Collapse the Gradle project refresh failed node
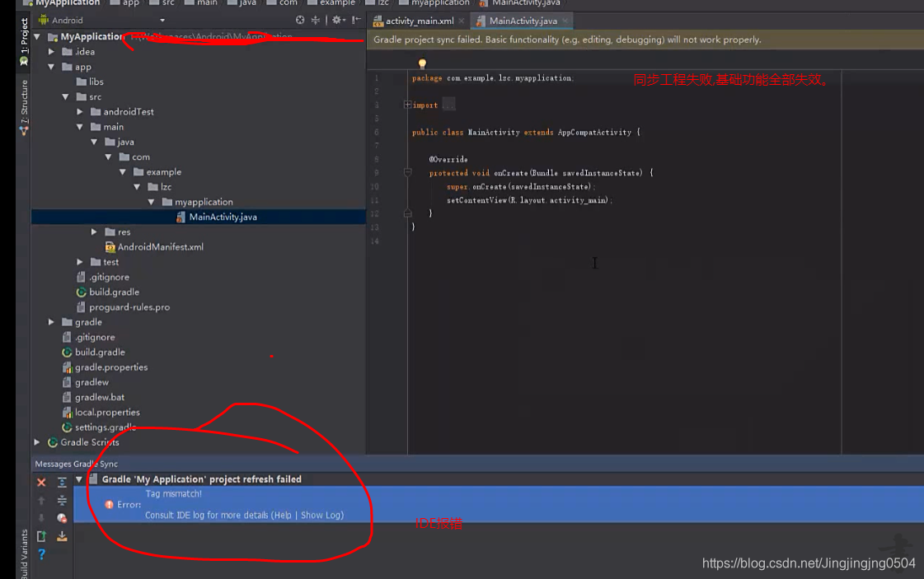 (x=79, y=479)
